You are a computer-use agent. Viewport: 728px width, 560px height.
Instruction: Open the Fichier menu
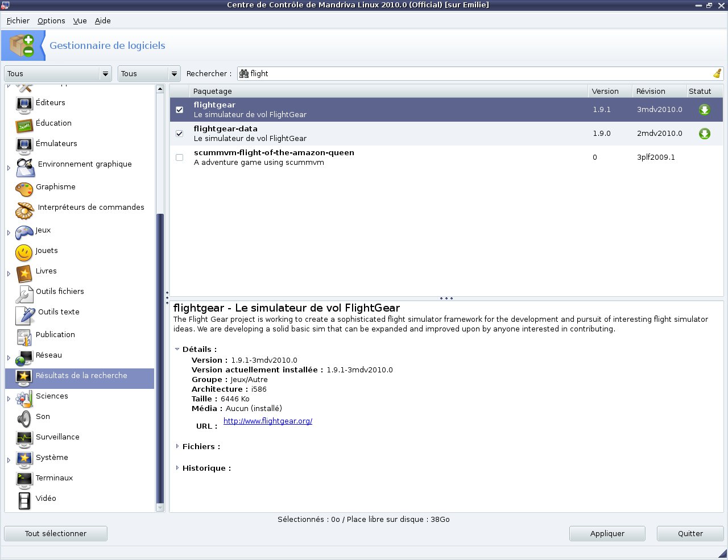point(18,20)
